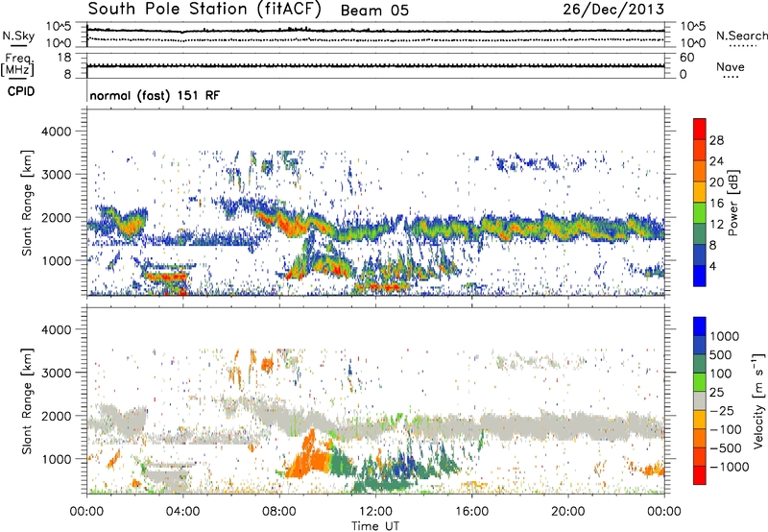
Task: Click the '12:00' time tick label
Action: coord(375,512)
